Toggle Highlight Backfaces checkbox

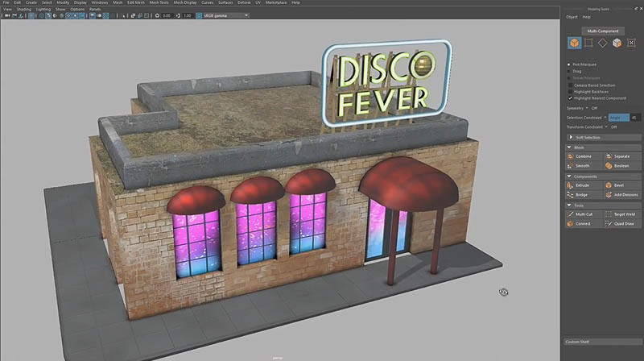click(x=570, y=91)
